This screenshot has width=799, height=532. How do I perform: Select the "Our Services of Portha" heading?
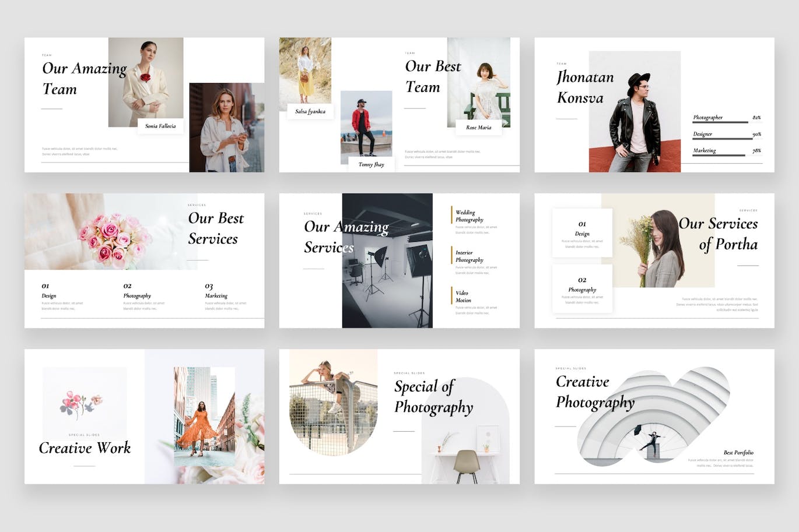click(x=718, y=234)
